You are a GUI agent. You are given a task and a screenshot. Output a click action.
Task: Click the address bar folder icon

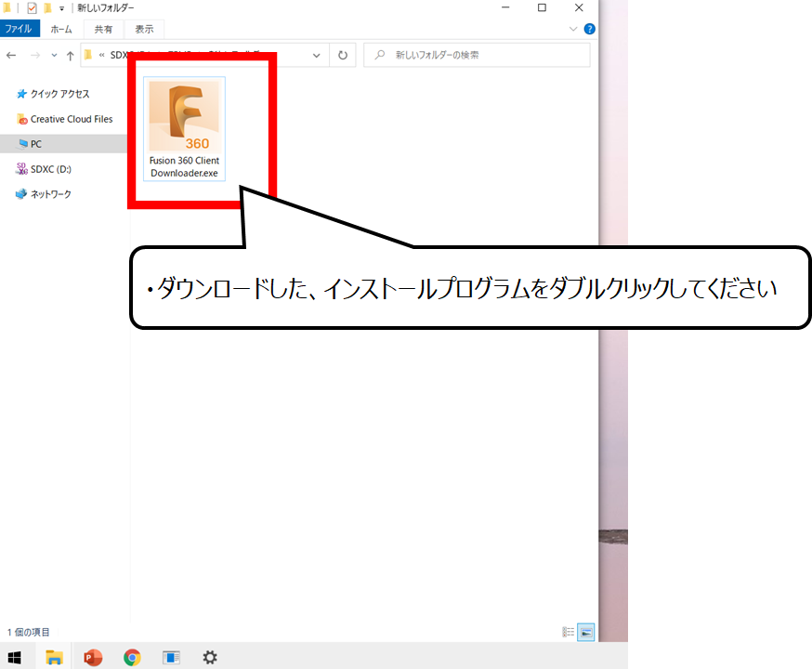(x=88, y=55)
